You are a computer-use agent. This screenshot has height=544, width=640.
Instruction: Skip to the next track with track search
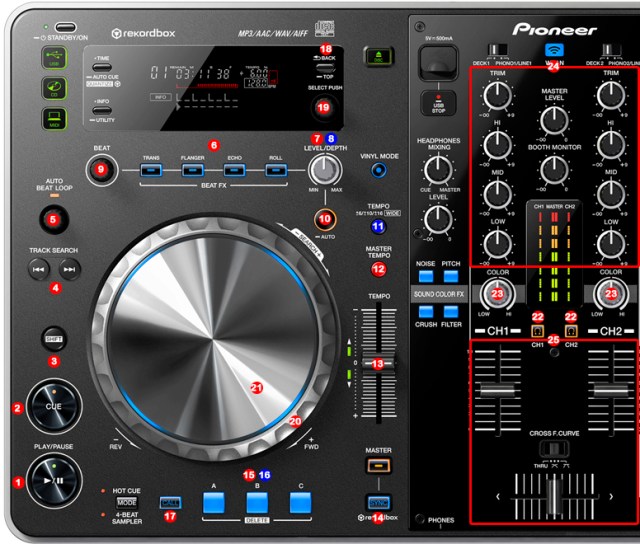point(69,269)
